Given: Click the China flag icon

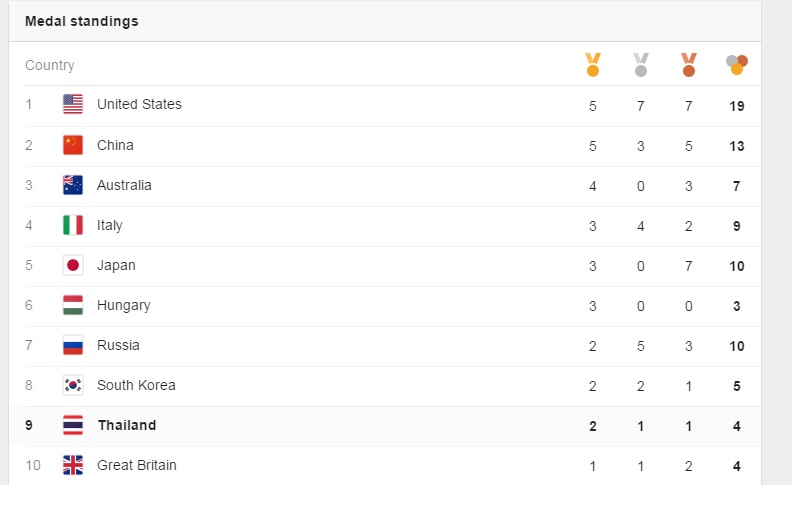Looking at the screenshot, I should [x=73, y=145].
